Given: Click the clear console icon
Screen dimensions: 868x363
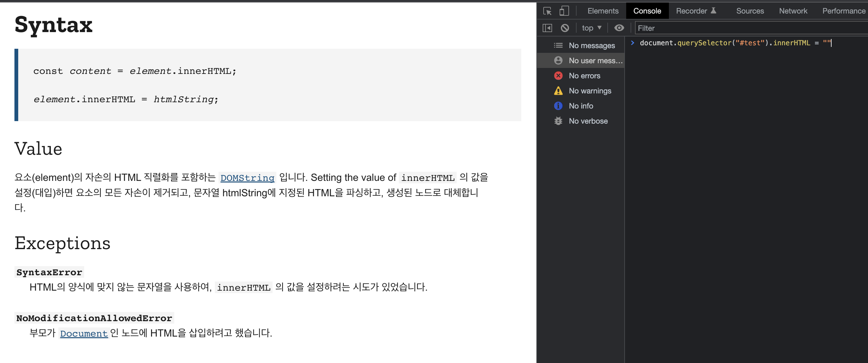Looking at the screenshot, I should 565,28.
